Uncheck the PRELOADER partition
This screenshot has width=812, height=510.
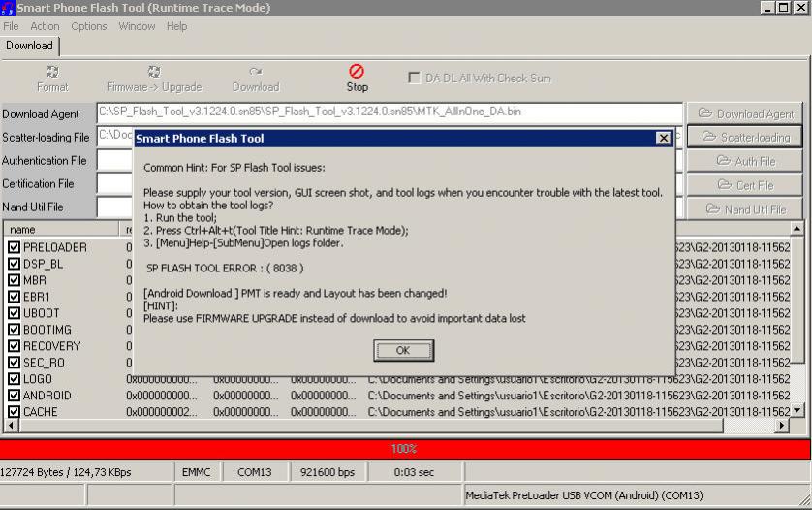tap(14, 247)
